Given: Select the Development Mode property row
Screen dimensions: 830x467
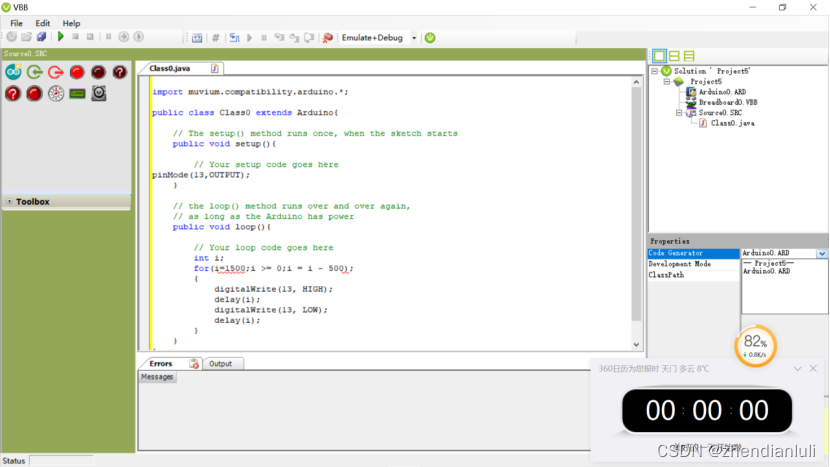Looking at the screenshot, I should [693, 264].
